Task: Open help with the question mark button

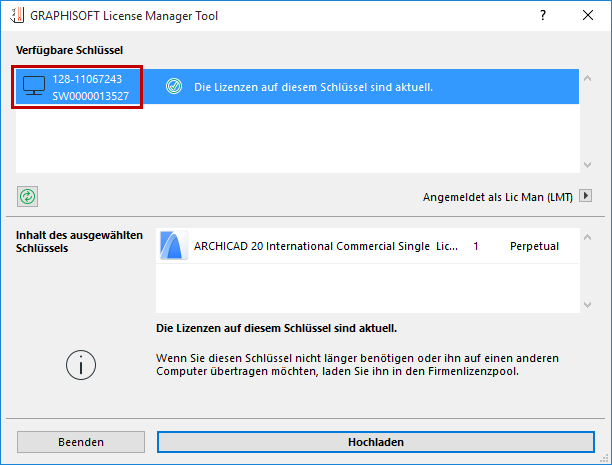Action: 543,15
